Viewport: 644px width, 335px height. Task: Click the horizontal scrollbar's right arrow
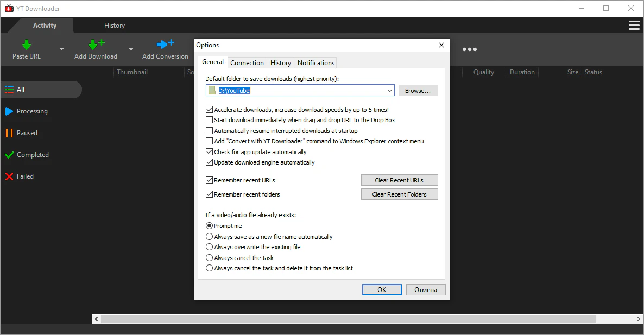click(639, 319)
